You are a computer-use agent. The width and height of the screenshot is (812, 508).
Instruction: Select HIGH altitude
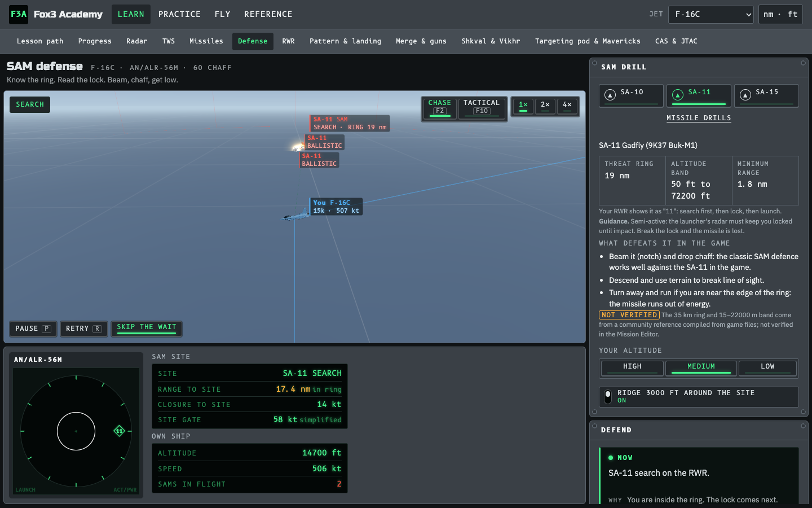click(632, 368)
